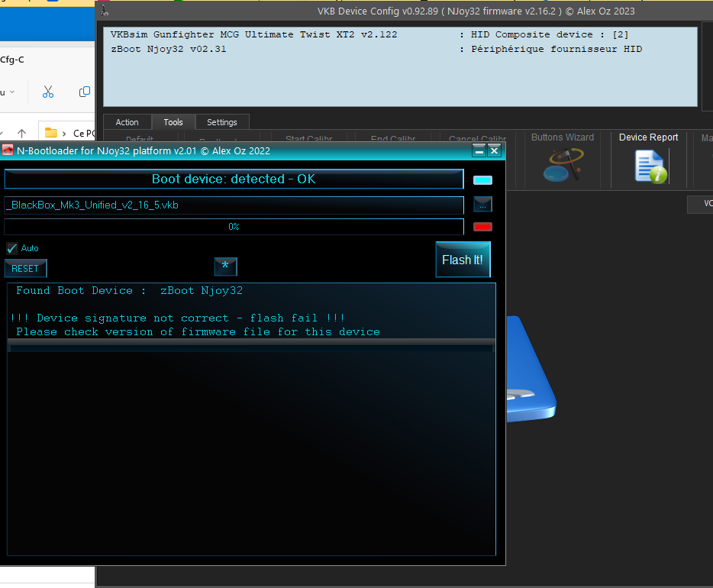The height and width of the screenshot is (588, 713).
Task: Switch to the Settings tab
Action: coord(222,122)
